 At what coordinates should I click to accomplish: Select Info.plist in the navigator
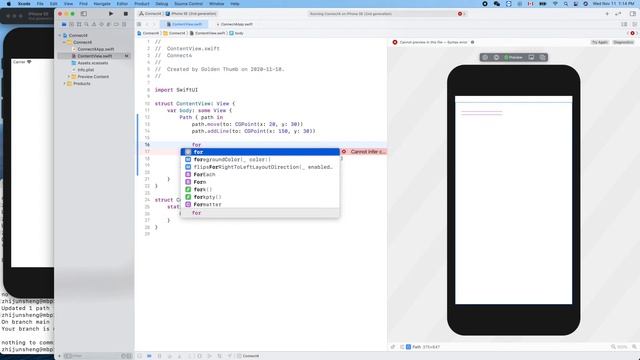tap(85, 70)
